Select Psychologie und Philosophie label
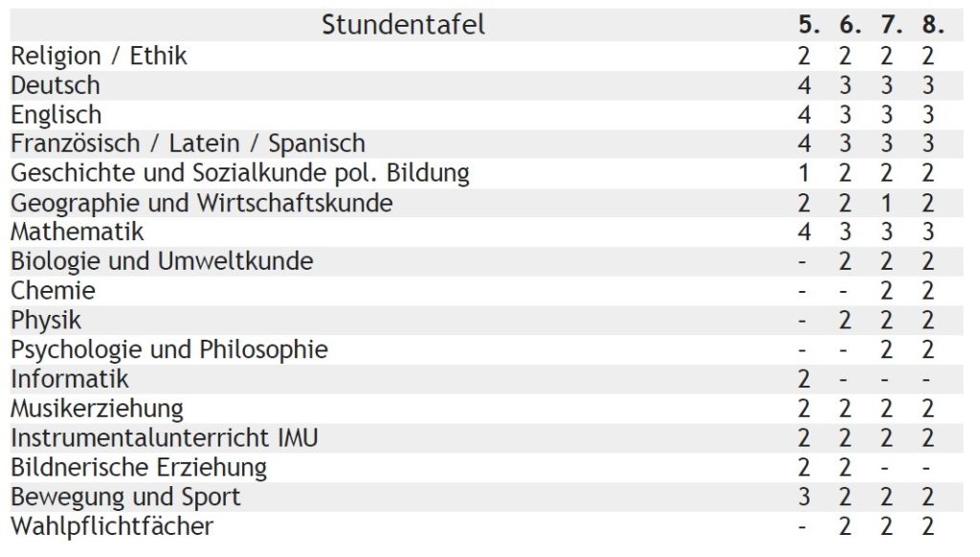980x557 pixels. [169, 350]
